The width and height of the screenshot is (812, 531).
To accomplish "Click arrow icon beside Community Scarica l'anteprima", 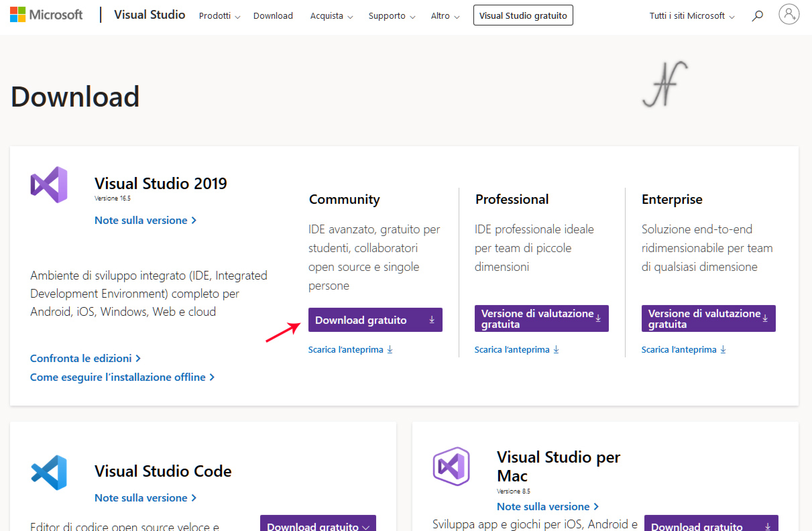I will (x=390, y=349).
